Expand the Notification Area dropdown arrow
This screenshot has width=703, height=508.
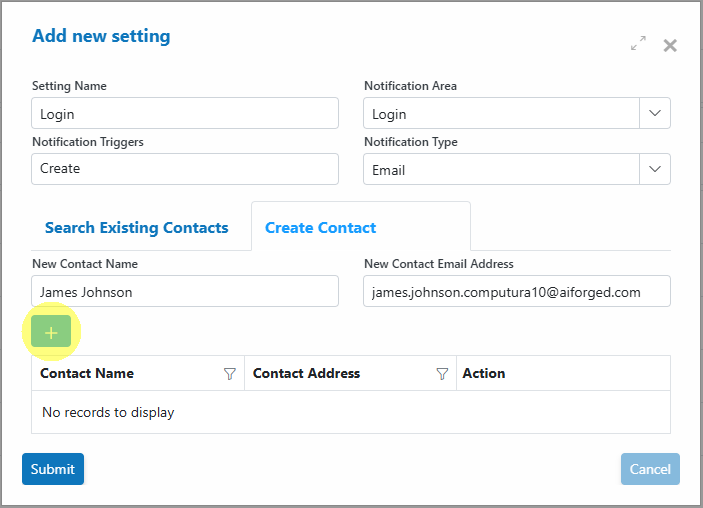click(655, 113)
